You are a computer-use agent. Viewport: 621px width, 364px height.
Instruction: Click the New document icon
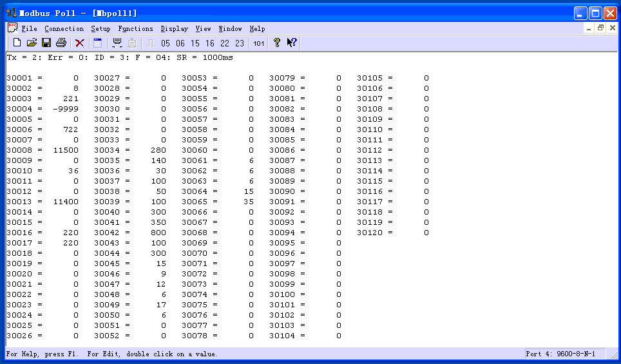17,43
